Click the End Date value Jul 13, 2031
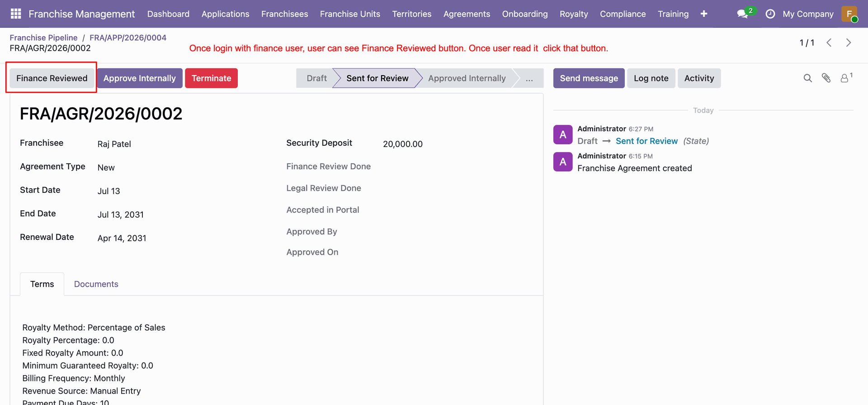The height and width of the screenshot is (405, 868). pos(121,214)
